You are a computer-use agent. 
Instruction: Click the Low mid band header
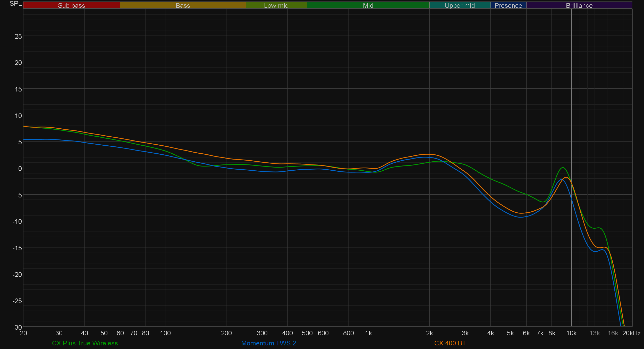pos(276,5)
